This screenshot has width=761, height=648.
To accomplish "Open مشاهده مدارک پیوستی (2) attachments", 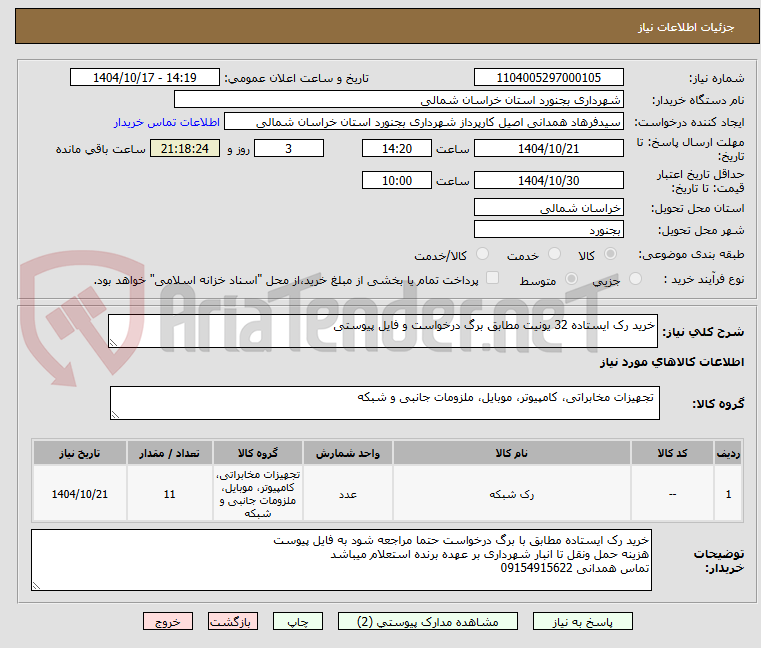I will point(428,621).
